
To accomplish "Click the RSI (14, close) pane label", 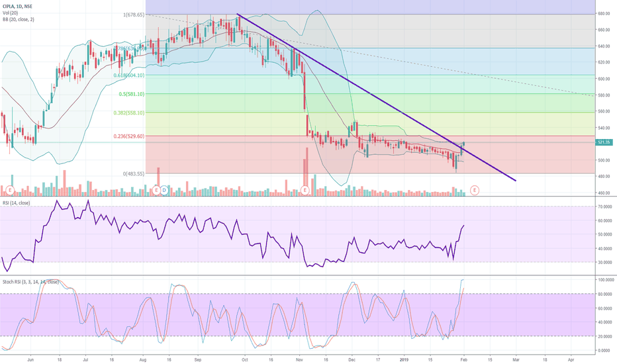I will click(x=16, y=203).
